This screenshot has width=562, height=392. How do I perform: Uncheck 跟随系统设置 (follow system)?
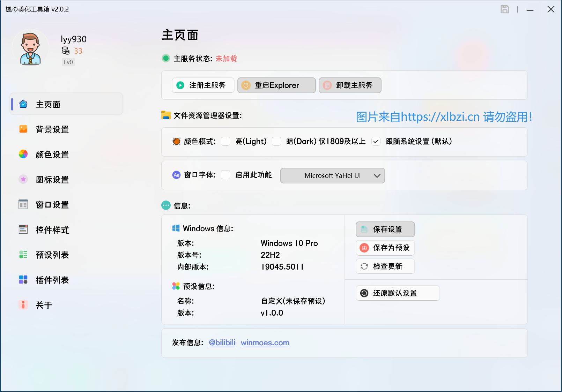click(376, 141)
